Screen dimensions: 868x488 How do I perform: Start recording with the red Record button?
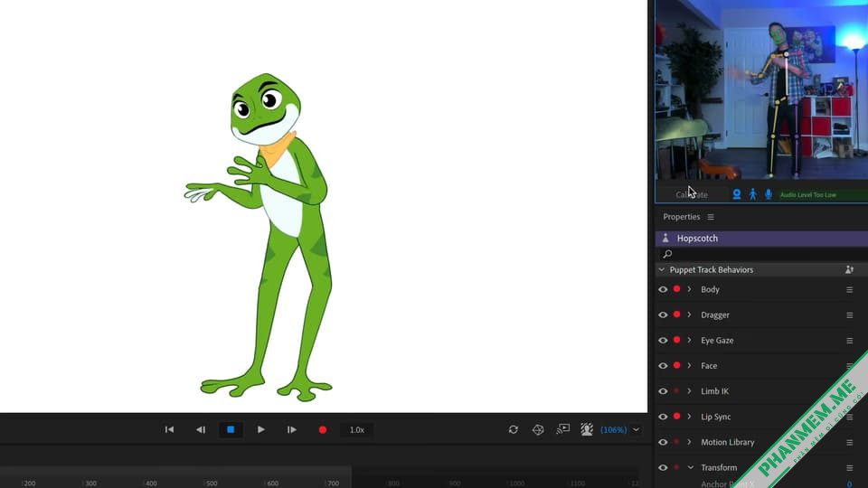pos(323,430)
